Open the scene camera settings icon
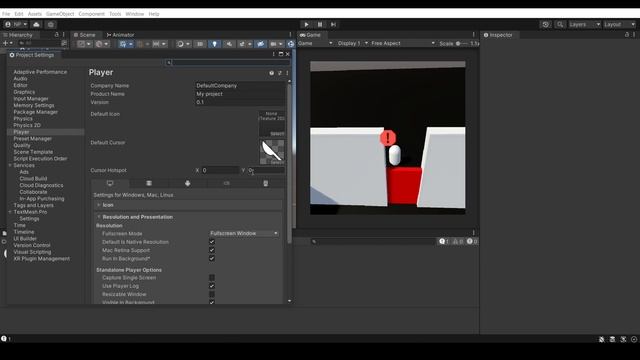 pyautogui.click(x=276, y=44)
